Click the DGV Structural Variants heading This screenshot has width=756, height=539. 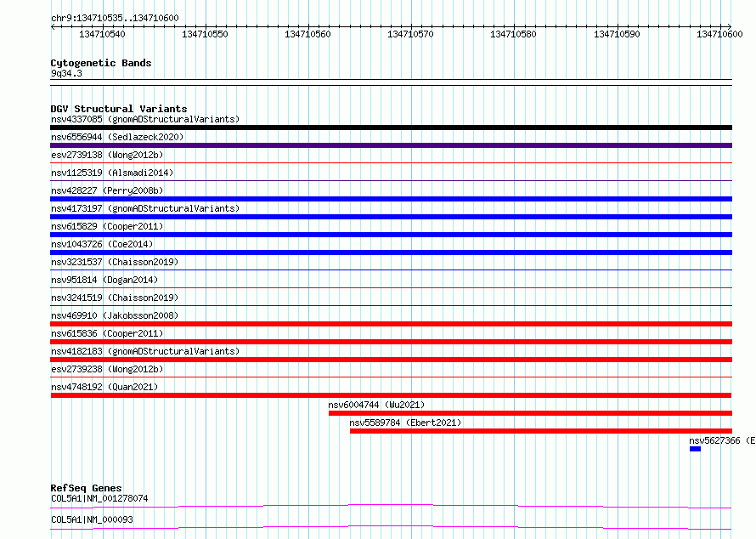click(x=119, y=109)
